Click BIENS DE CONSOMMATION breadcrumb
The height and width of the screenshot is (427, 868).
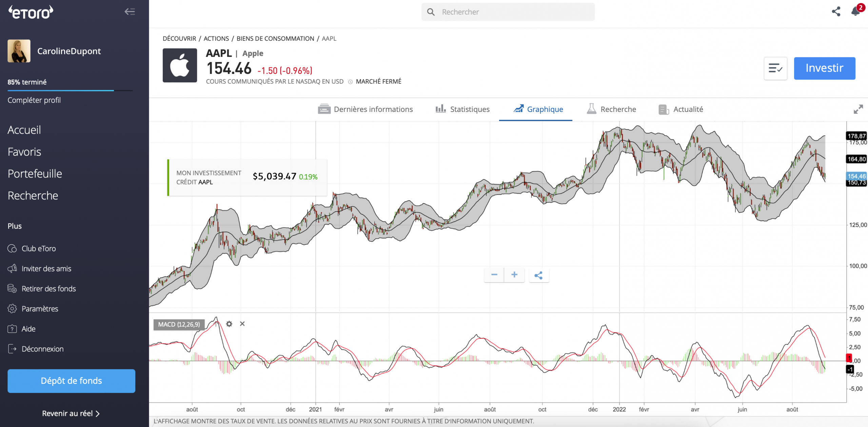tap(275, 39)
